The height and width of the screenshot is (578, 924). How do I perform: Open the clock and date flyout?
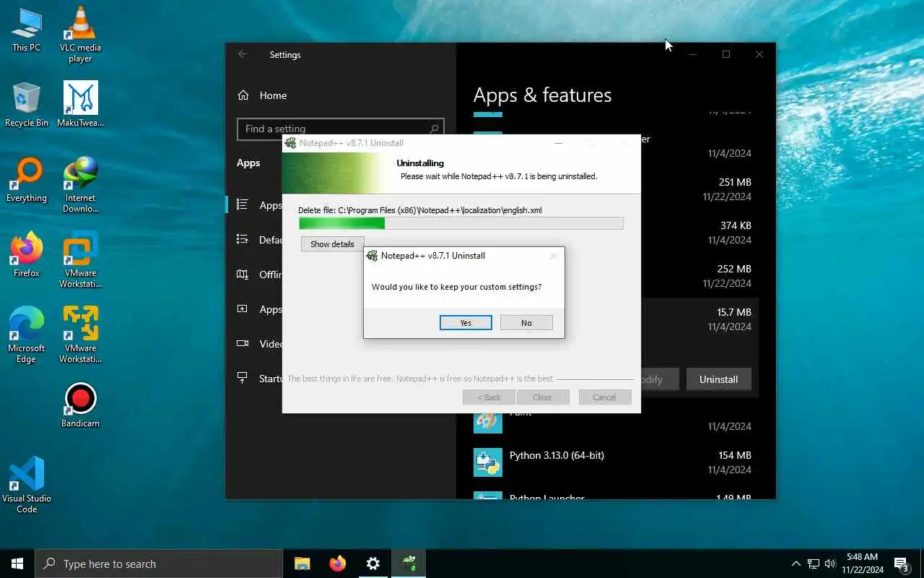863,564
